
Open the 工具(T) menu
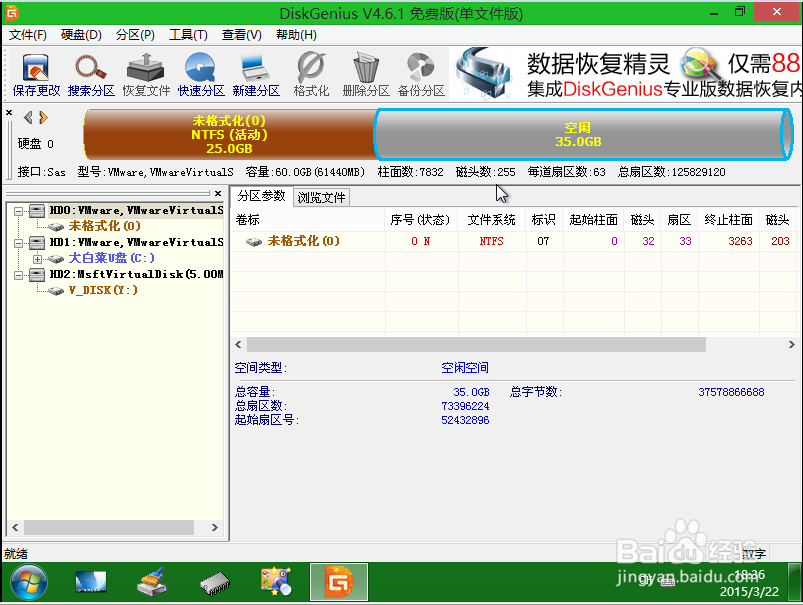click(x=188, y=35)
